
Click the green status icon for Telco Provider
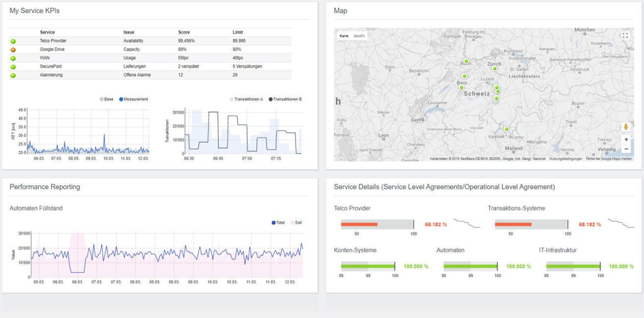pos(13,41)
